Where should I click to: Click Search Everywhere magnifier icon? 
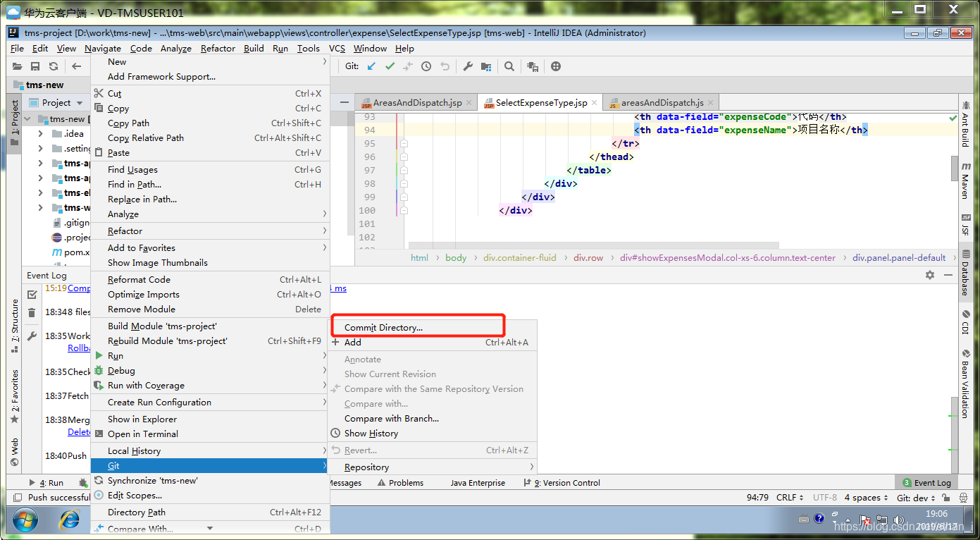point(509,66)
